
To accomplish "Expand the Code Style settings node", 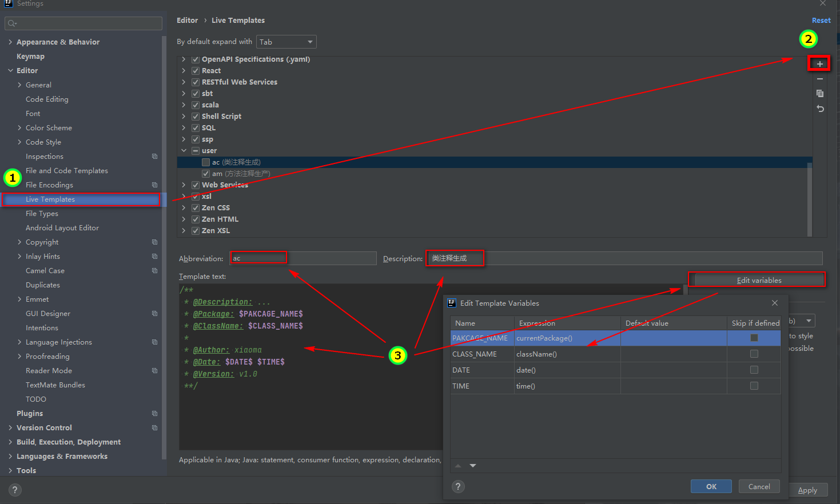I will click(x=19, y=142).
